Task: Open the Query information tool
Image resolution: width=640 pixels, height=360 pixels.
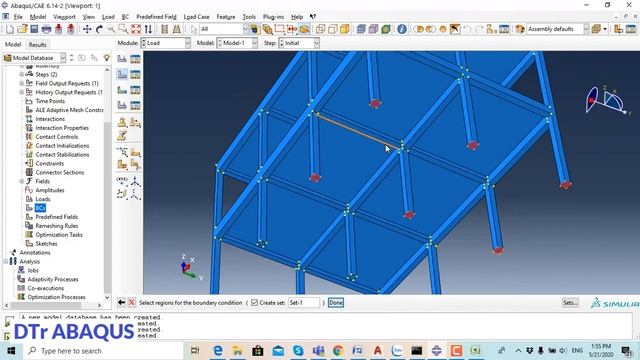Action: (402, 29)
